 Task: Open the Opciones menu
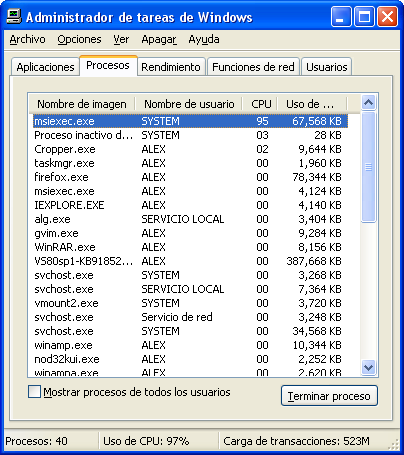click(79, 39)
